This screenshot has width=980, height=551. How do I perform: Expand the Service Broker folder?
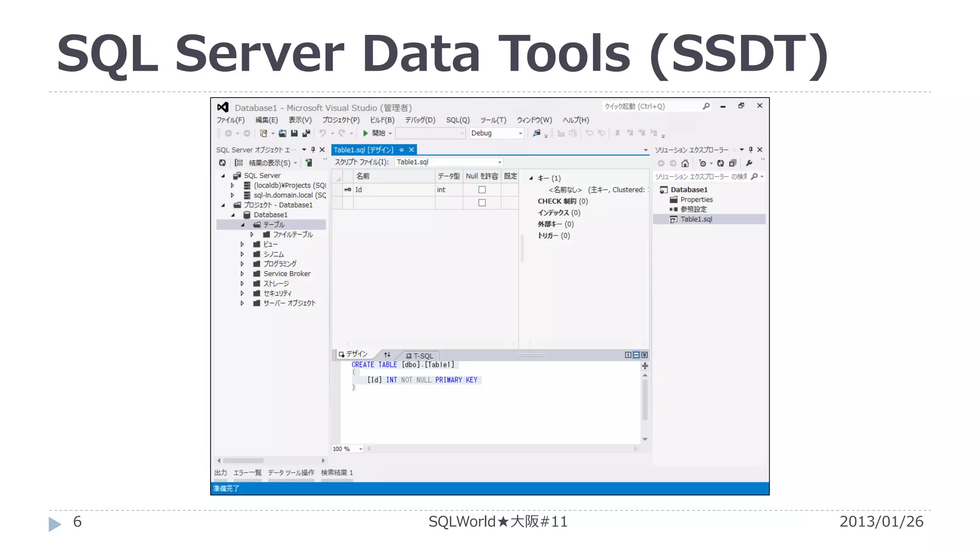242,274
